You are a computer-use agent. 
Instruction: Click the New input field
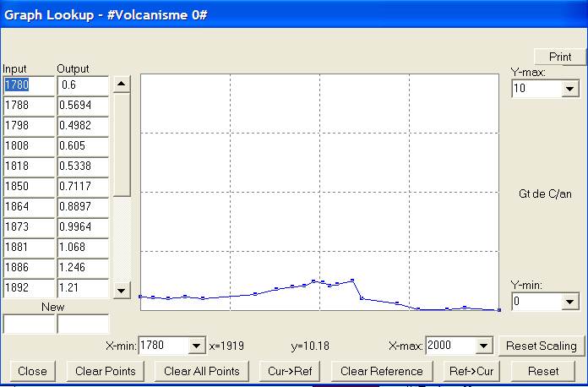point(28,324)
